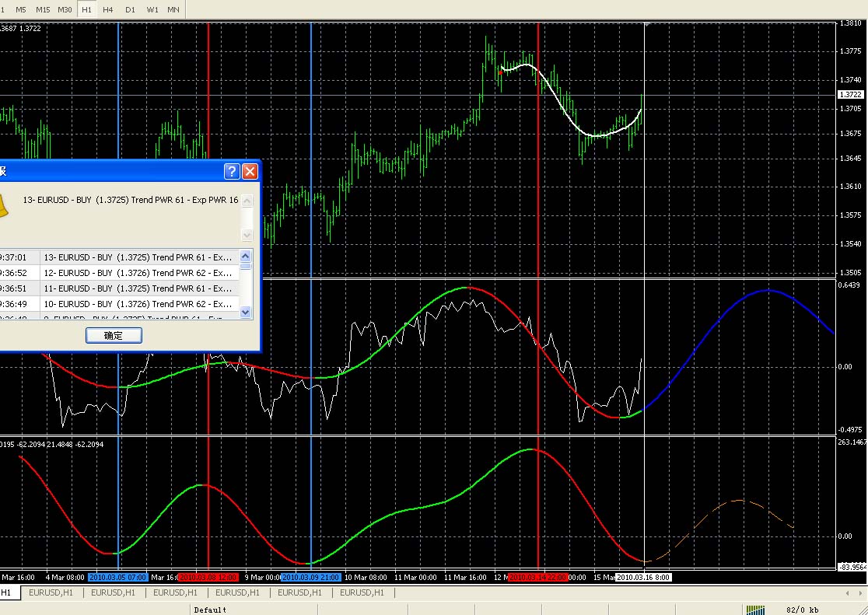Click the help question mark icon in dialog

pos(232,172)
